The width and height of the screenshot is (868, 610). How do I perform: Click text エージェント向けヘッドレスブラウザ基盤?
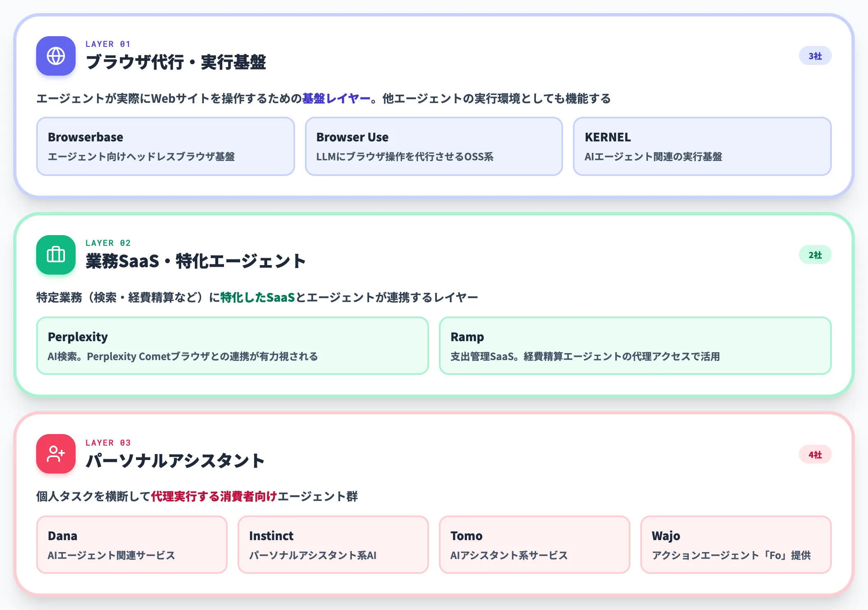[x=141, y=157]
